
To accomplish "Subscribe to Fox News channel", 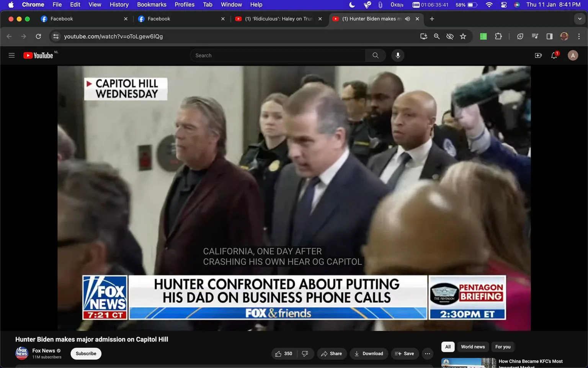I will [x=86, y=354].
